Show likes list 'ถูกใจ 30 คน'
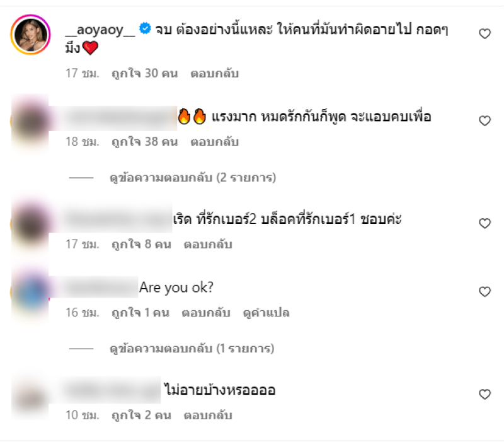This screenshot has width=504, height=442. point(145,73)
